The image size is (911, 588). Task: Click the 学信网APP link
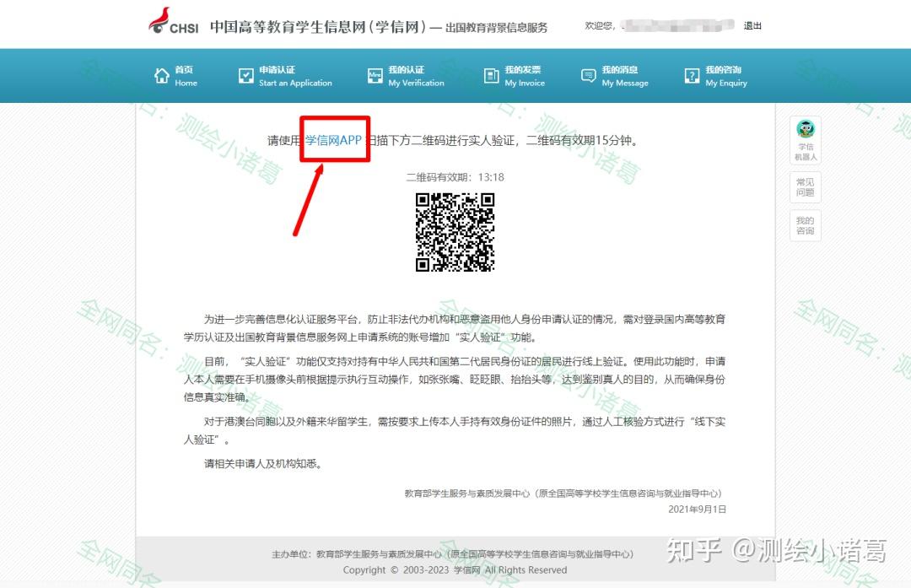point(333,140)
